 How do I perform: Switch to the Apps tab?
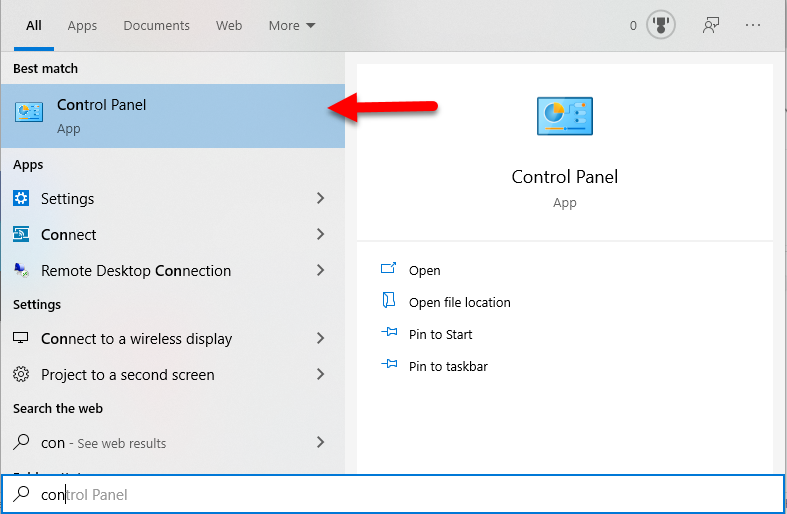82,26
